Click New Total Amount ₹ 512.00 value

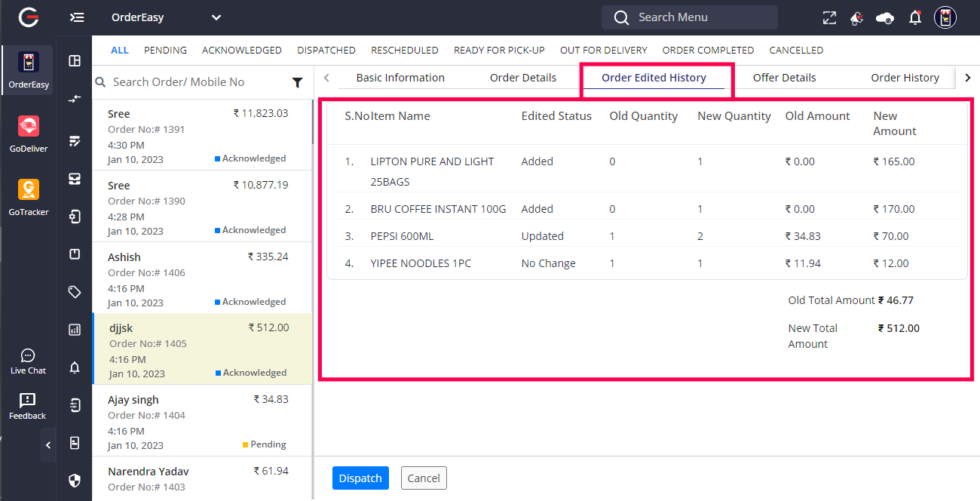click(899, 328)
